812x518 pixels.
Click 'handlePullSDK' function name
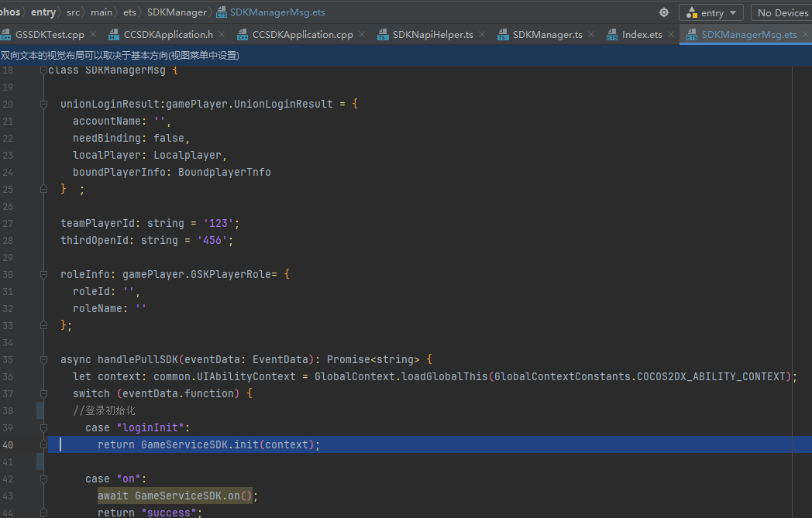click(138, 359)
